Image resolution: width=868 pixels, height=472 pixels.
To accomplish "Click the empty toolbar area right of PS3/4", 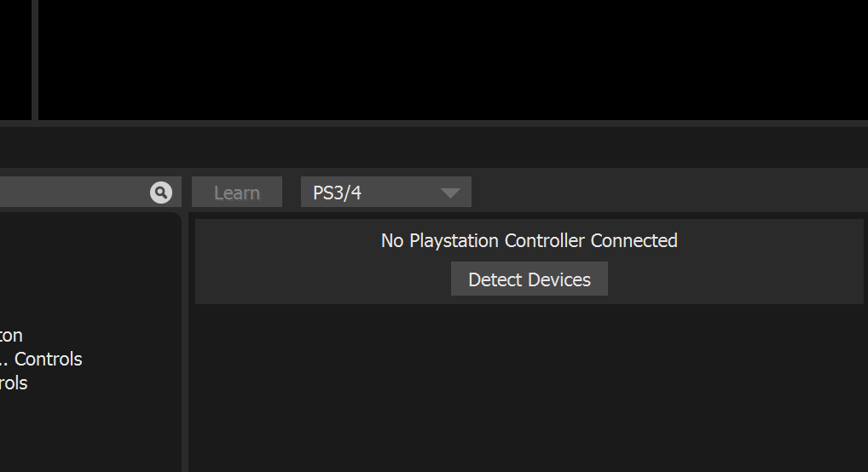I will point(668,192).
